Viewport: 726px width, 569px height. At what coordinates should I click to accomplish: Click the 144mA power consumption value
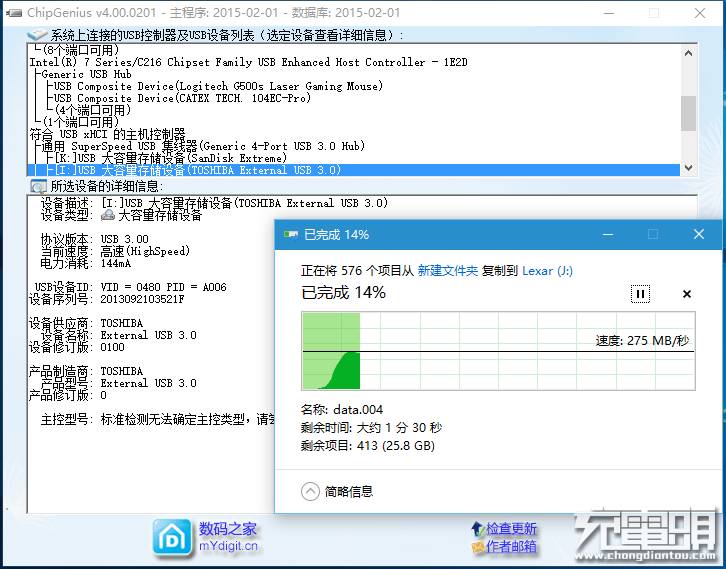pyautogui.click(x=116, y=263)
